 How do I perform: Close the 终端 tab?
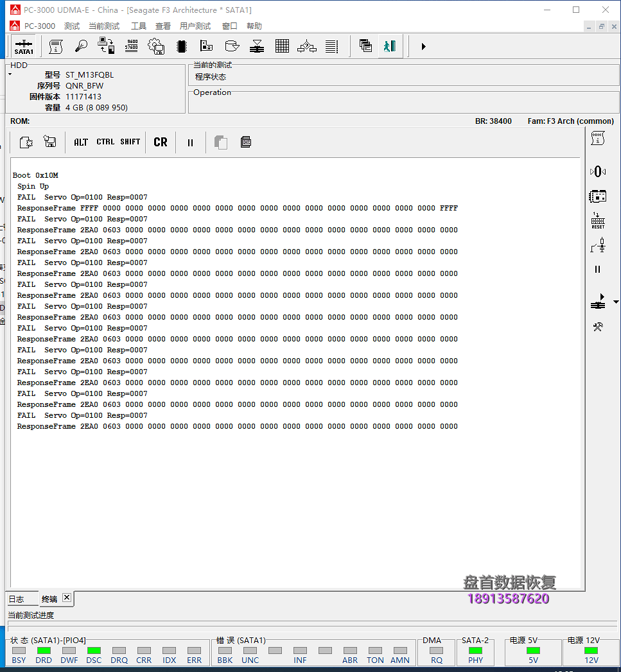click(x=67, y=598)
